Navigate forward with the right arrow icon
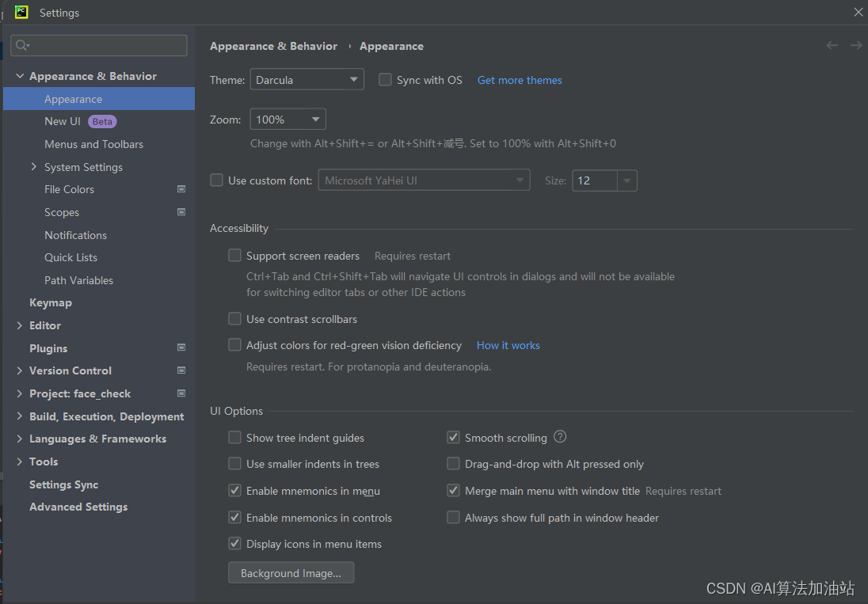 (x=856, y=45)
